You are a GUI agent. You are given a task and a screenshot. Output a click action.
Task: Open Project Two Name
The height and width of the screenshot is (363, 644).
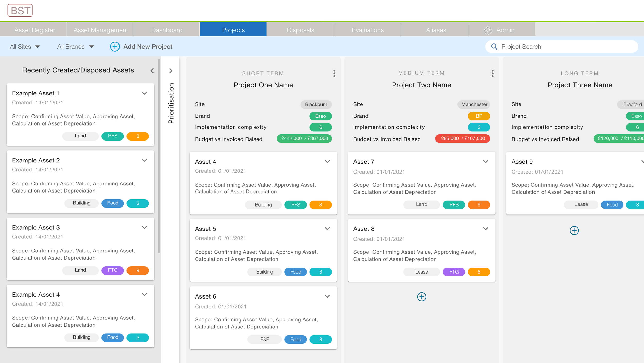[x=421, y=85]
